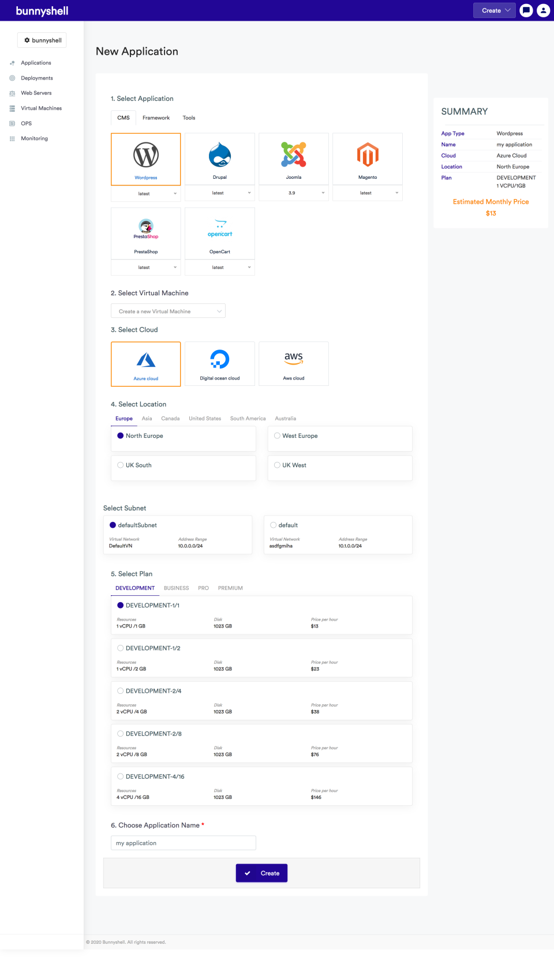Expand the Create a new Virtual Machine dropdown
554x980 pixels.
(x=168, y=311)
